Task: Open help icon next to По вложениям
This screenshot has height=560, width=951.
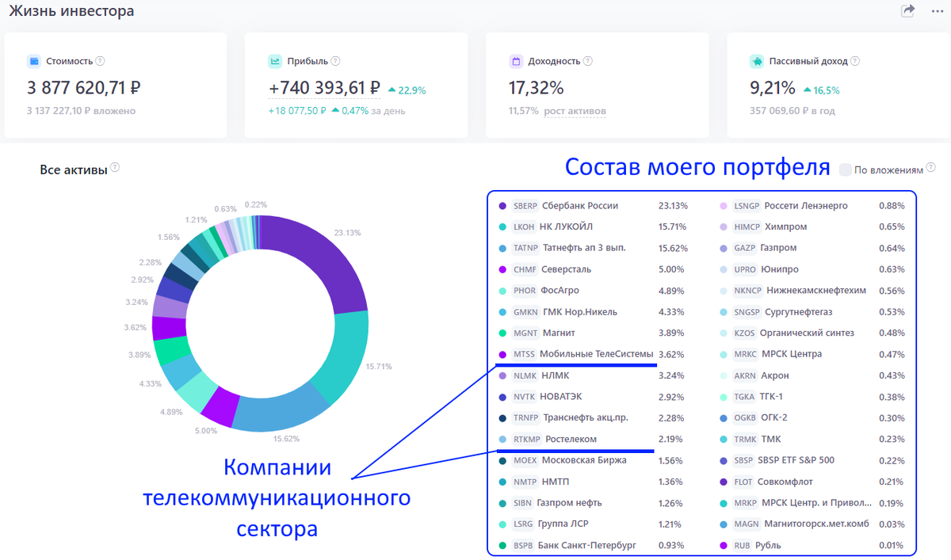Action: pos(931,168)
